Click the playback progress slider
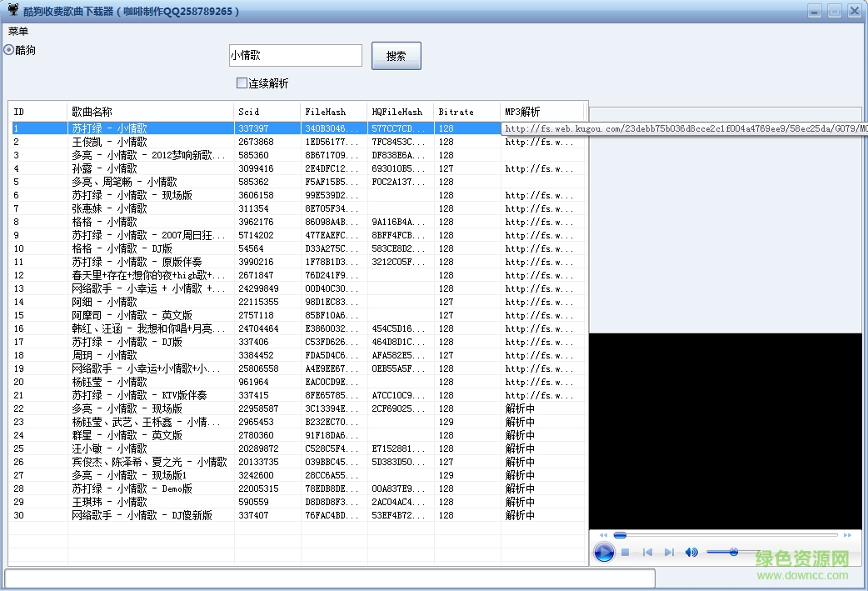This screenshot has width=868, height=591. (x=620, y=535)
